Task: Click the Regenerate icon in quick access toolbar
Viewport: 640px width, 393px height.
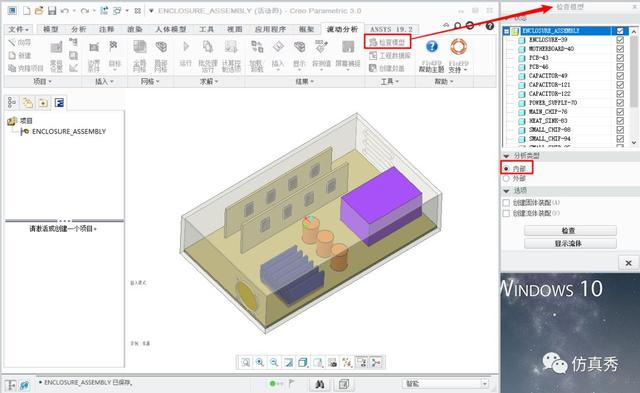Action: pyautogui.click(x=104, y=11)
